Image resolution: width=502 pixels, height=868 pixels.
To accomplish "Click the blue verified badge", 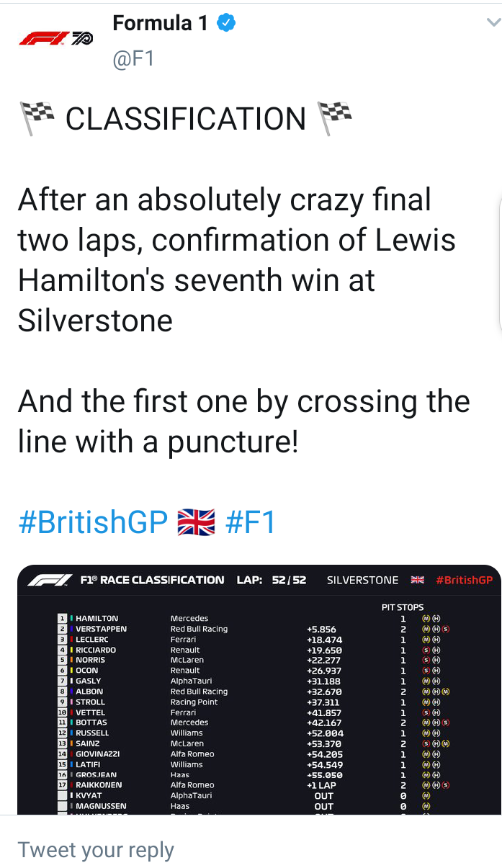I will (226, 23).
